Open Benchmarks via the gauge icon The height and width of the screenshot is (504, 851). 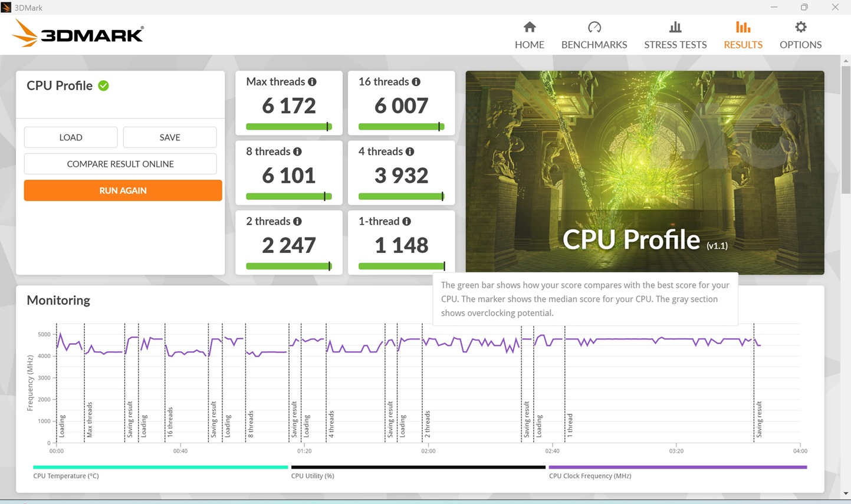594,27
